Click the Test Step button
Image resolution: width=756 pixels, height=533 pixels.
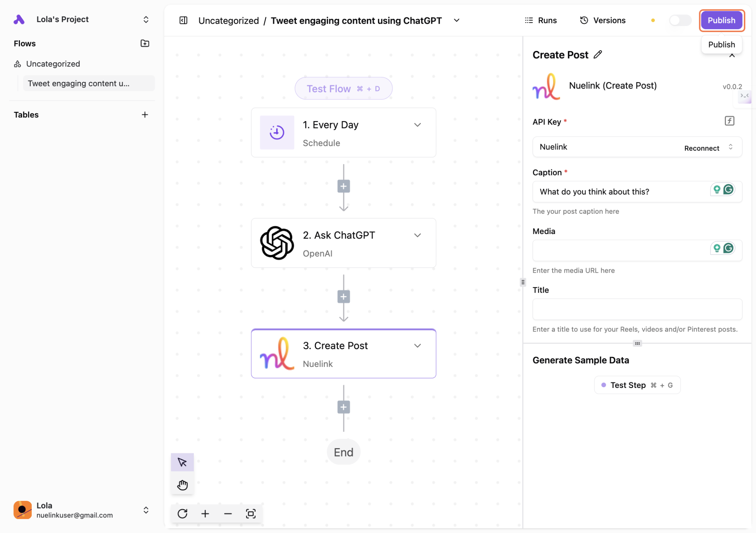637,385
